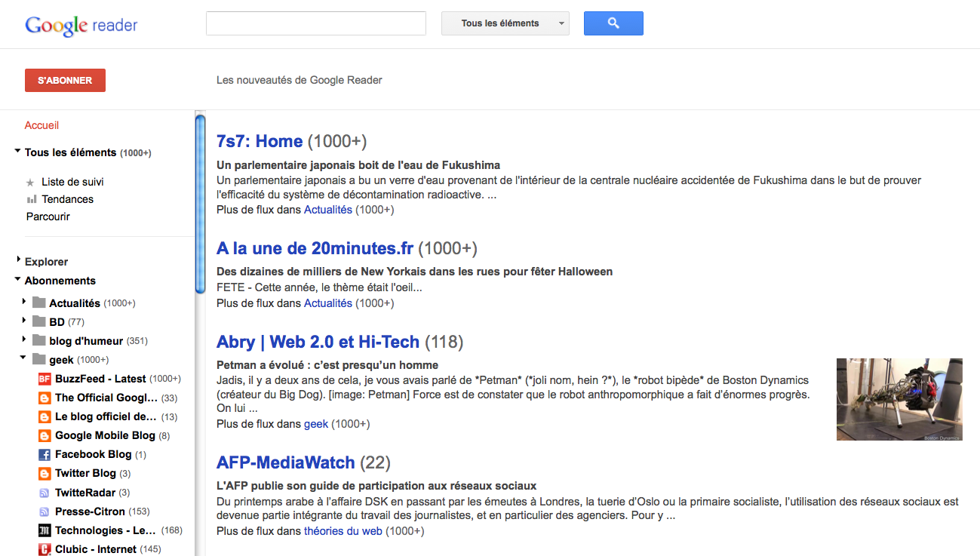Open Actualités link under the 20minutes article
The height and width of the screenshot is (556, 980).
pyautogui.click(x=328, y=303)
